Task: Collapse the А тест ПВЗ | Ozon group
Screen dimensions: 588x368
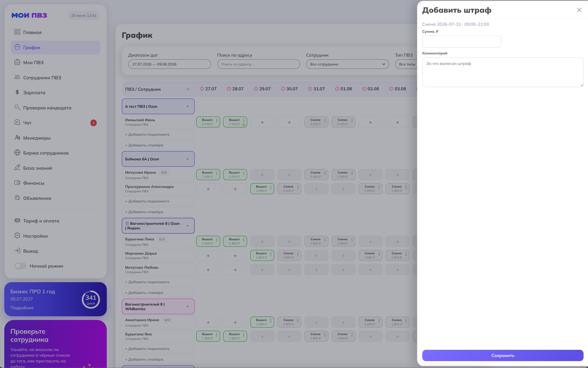Action: (x=187, y=106)
